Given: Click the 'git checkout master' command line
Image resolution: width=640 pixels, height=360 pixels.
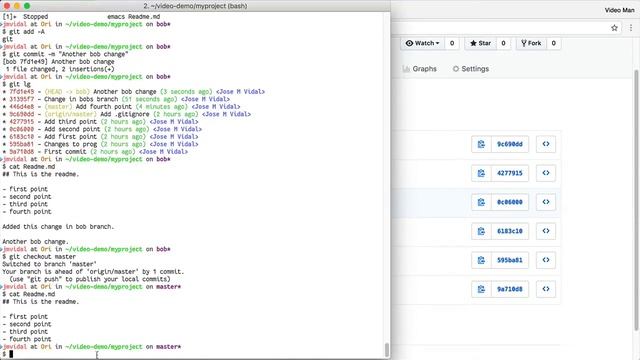Looking at the screenshot, I should pos(39,257).
